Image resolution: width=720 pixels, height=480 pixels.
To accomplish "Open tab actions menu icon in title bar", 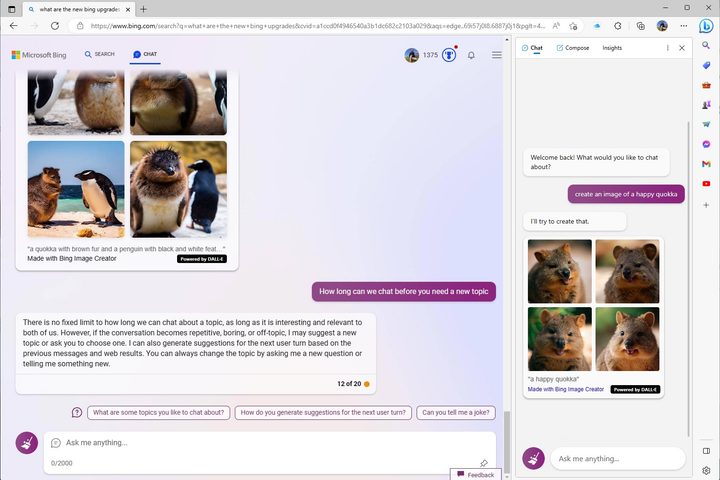I will tap(11, 9).
